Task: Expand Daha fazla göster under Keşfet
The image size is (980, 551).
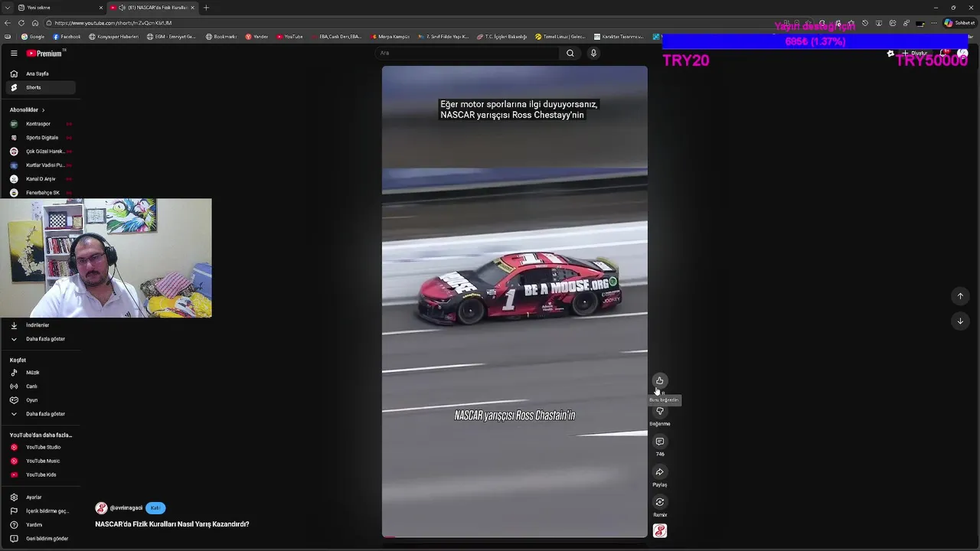Action: click(40, 414)
